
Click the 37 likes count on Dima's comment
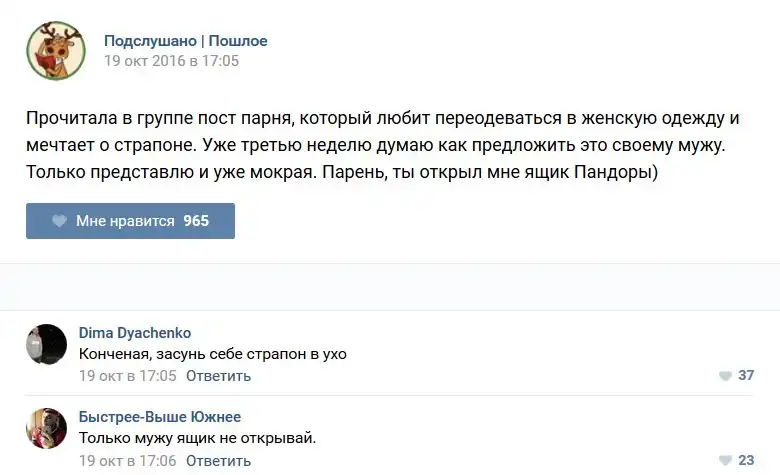(x=746, y=376)
